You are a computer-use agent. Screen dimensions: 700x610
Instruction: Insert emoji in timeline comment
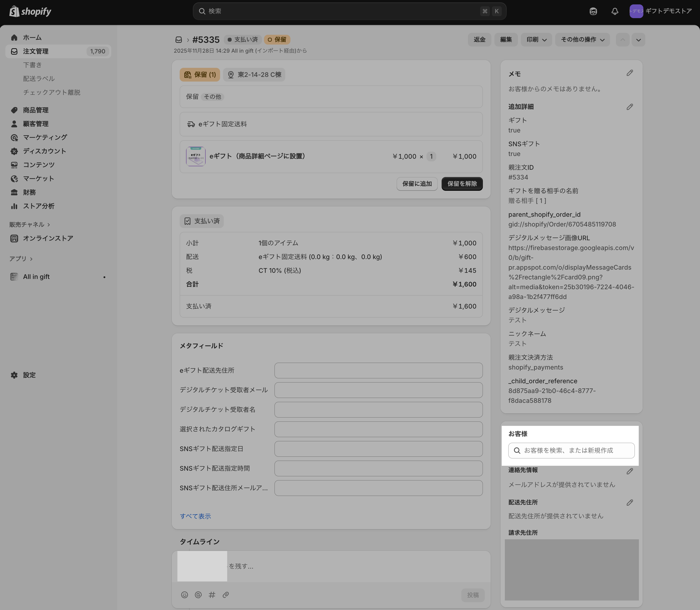tap(184, 595)
